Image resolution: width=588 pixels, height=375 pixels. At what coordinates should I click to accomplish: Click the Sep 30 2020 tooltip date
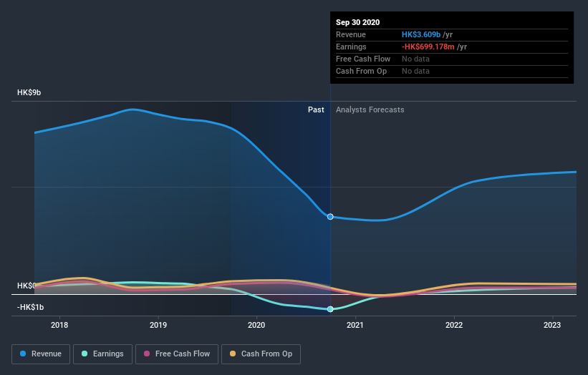tap(358, 22)
